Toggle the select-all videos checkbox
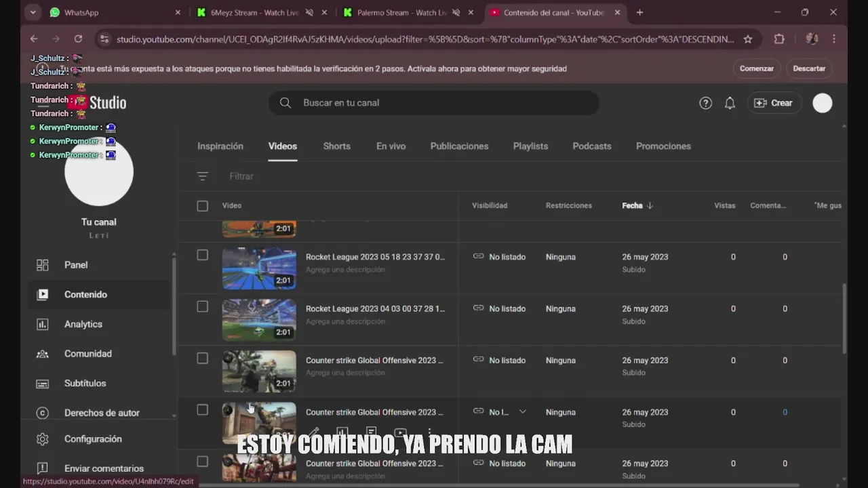 (202, 205)
